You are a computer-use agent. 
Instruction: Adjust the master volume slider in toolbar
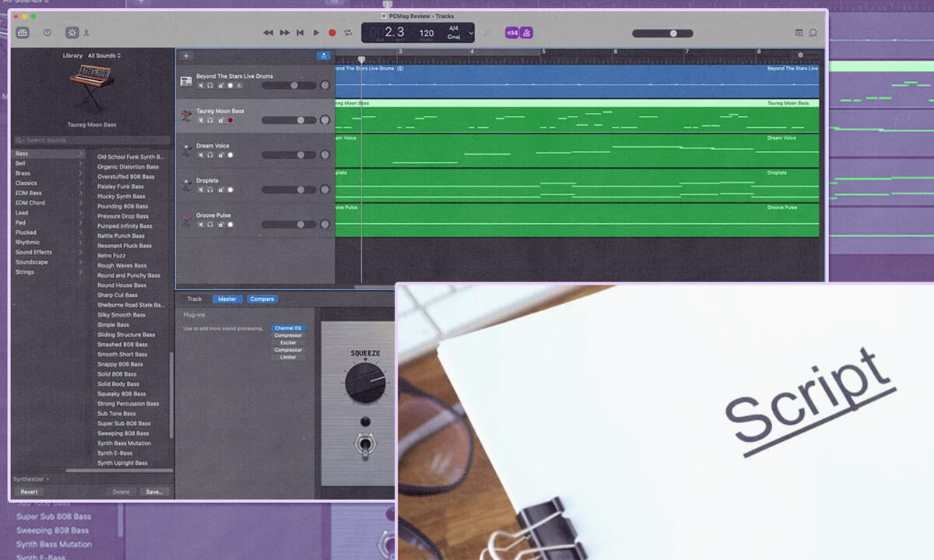pos(662,33)
